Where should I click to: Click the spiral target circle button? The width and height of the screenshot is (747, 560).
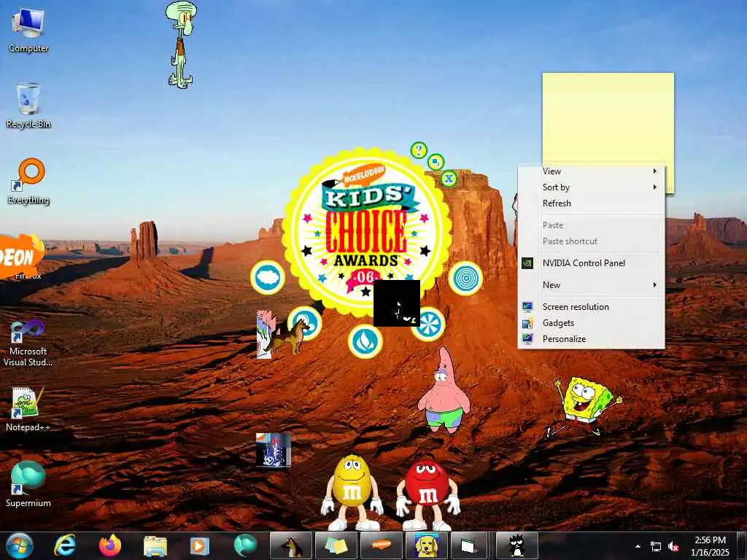click(465, 278)
